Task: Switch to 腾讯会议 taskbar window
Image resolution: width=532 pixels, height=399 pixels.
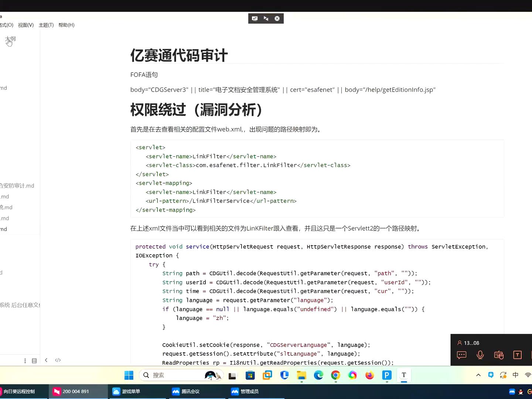Action: pyautogui.click(x=197, y=392)
